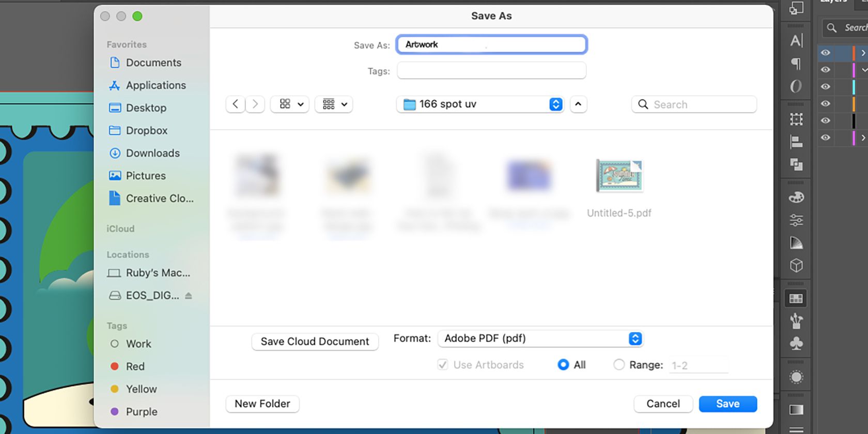Click the Save button

[x=727, y=404]
